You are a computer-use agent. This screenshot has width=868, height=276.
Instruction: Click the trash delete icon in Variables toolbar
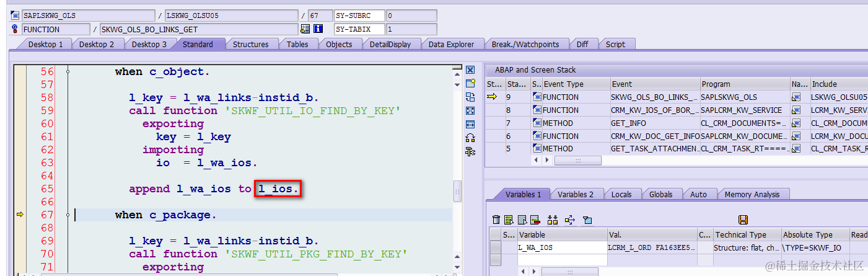496,220
